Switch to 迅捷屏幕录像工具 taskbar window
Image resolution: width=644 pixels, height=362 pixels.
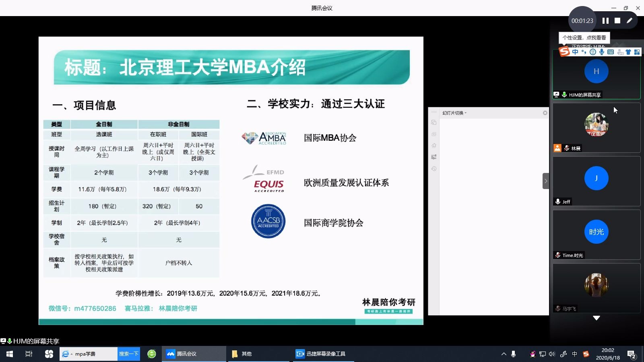point(324,354)
